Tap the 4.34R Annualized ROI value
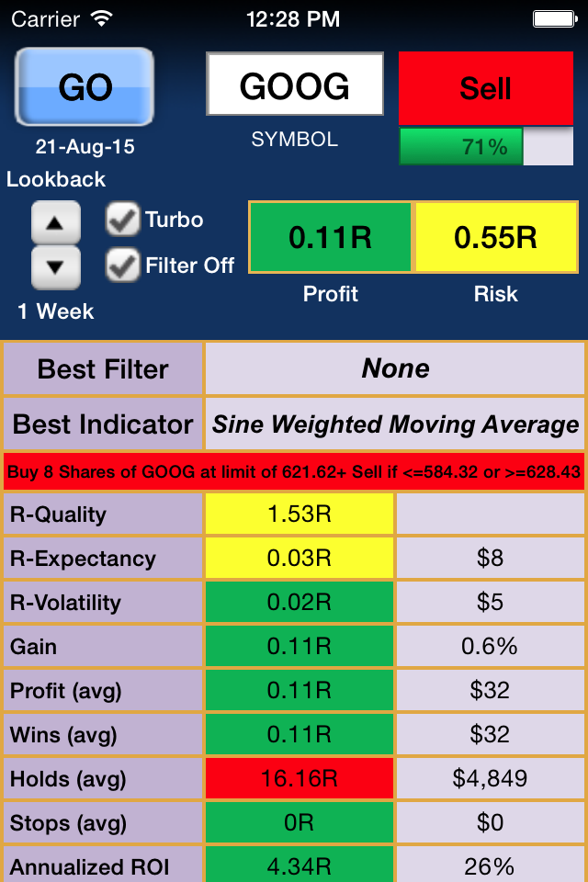588x882 pixels. pyautogui.click(x=300, y=865)
